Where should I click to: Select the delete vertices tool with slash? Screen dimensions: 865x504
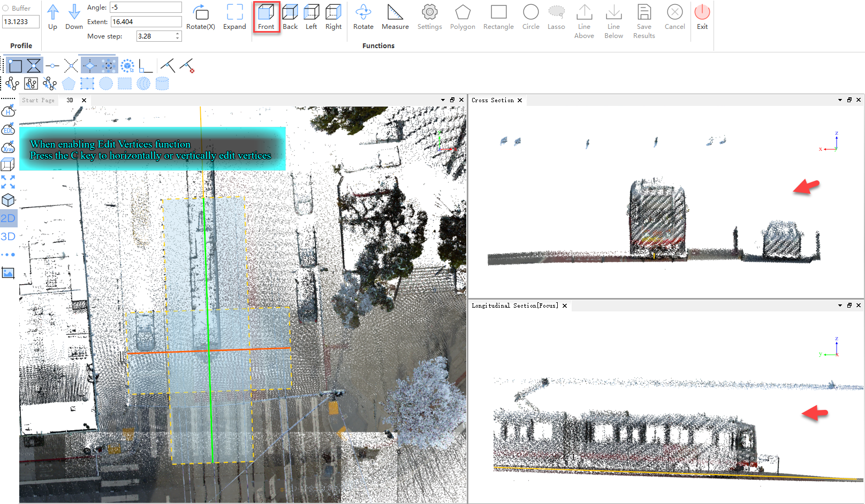(50, 83)
